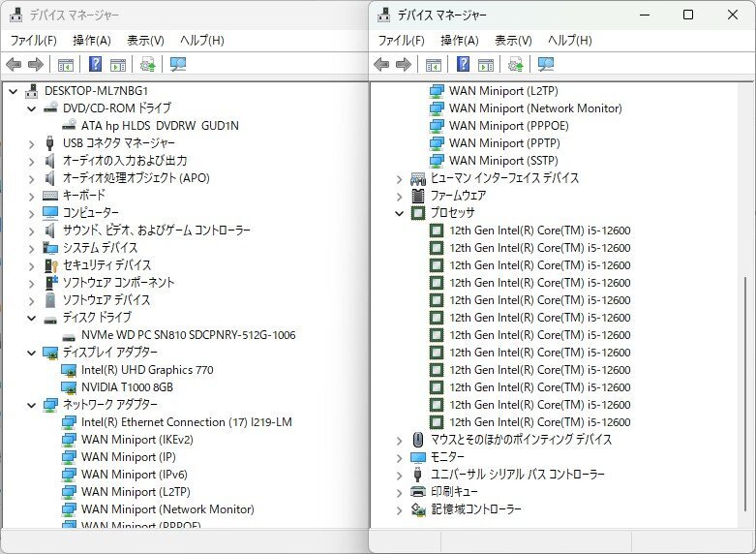Click blue Help icon in right window toolbar
The image size is (756, 554).
pos(464,64)
